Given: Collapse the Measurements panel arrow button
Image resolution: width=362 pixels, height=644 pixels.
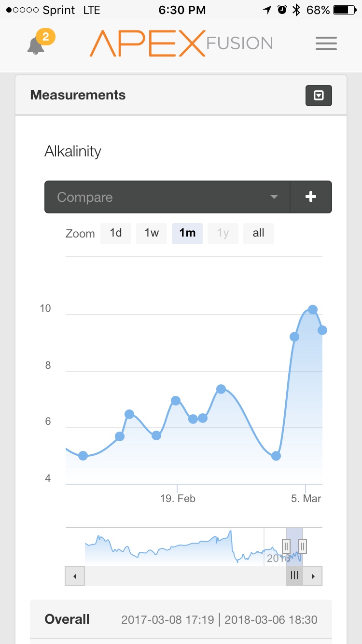Looking at the screenshot, I should tap(319, 96).
